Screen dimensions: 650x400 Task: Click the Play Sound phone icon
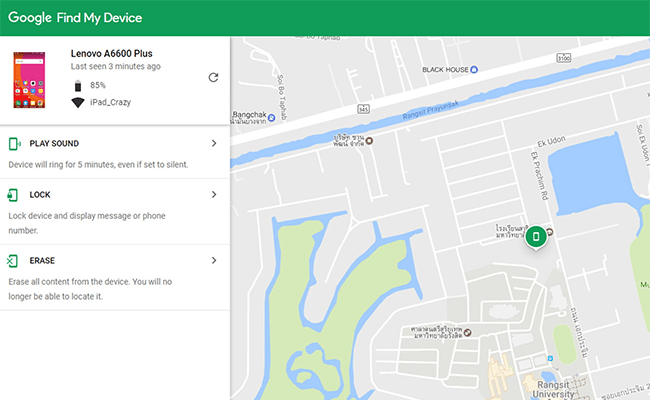(x=14, y=144)
